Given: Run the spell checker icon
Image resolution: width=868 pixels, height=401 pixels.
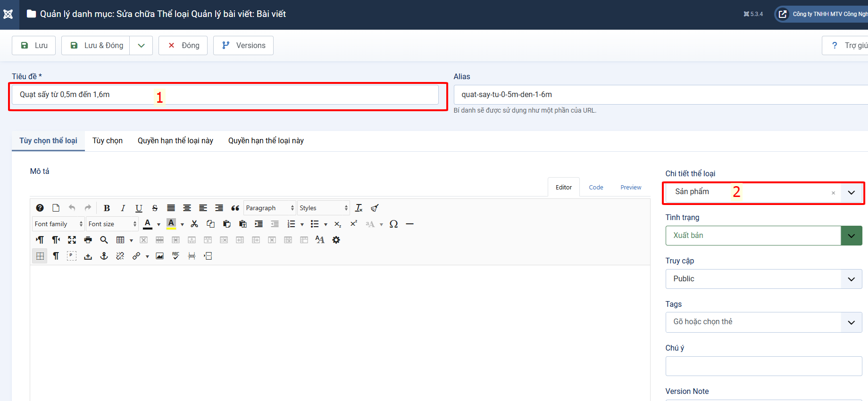Looking at the screenshot, I should pyautogui.click(x=175, y=256).
